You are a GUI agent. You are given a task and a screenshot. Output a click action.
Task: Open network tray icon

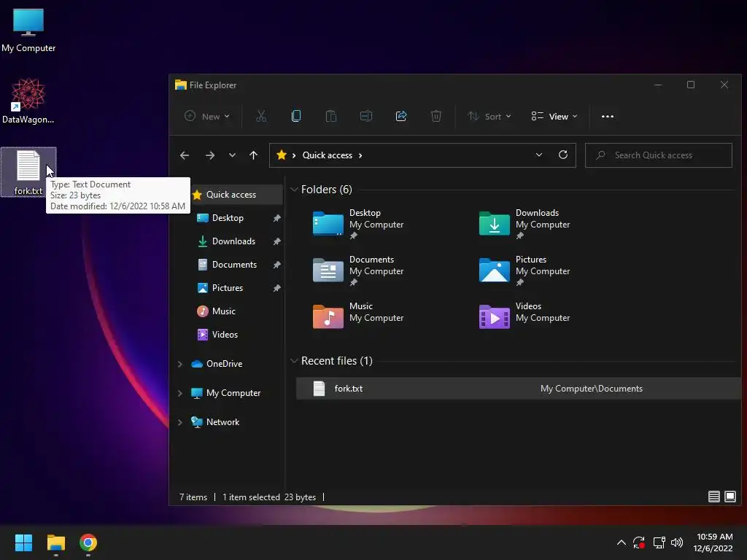659,542
